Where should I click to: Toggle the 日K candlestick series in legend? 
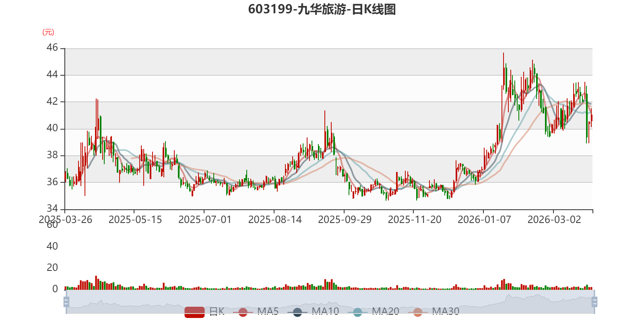[x=204, y=312]
